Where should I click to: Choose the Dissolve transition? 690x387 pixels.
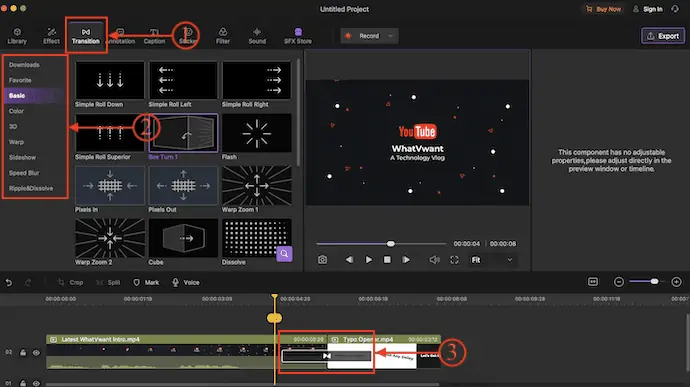(257, 238)
